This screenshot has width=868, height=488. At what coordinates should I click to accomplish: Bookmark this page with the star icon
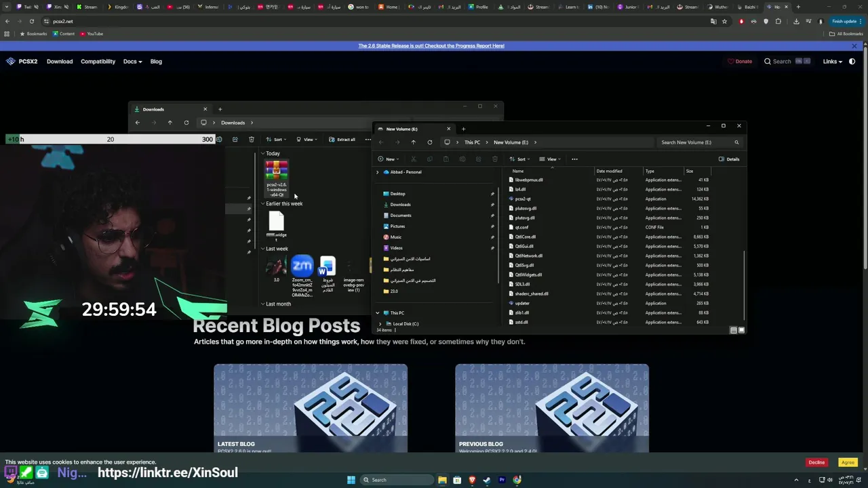tap(724, 21)
